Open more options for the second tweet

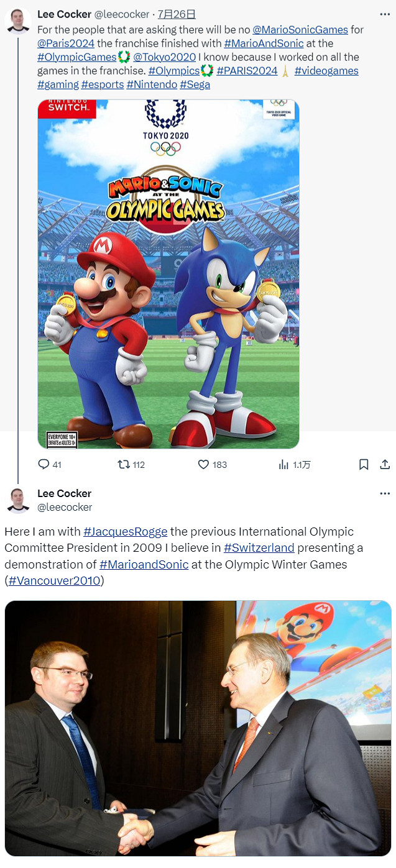pyautogui.click(x=385, y=493)
